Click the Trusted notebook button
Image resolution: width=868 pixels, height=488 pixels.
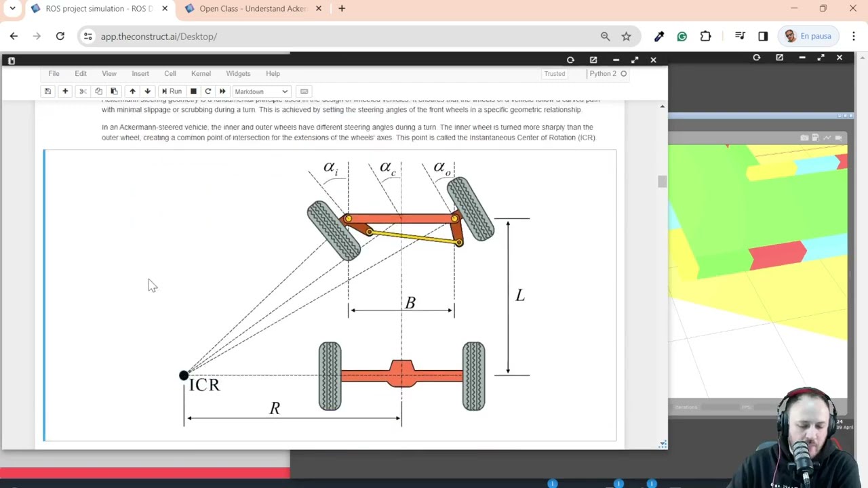pos(554,73)
